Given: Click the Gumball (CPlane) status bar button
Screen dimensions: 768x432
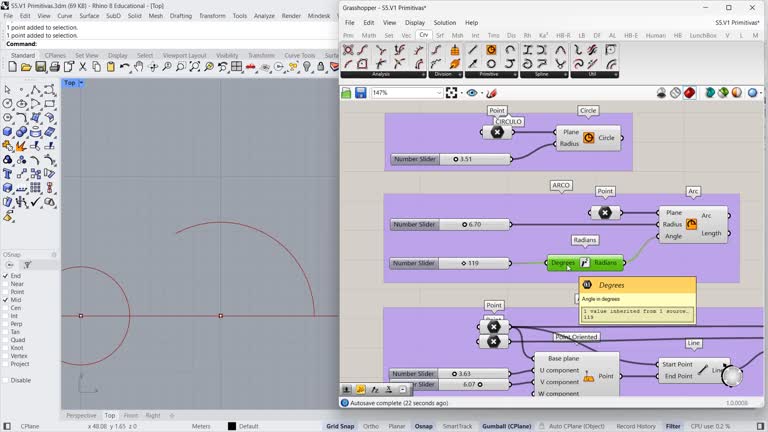Looking at the screenshot, I should pos(504,426).
